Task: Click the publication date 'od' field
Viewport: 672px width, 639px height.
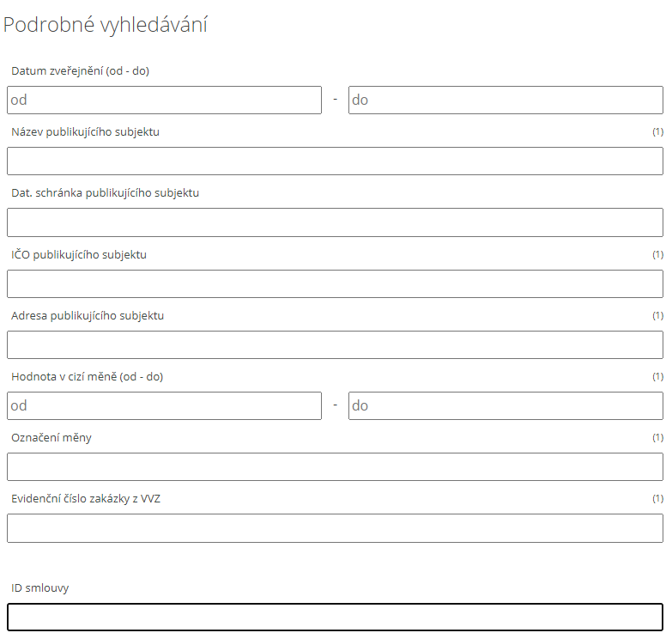Action: (x=164, y=100)
